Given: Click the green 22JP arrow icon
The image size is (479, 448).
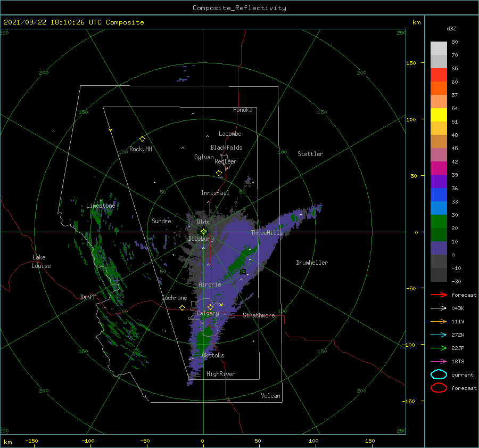Looking at the screenshot, I should (439, 348).
